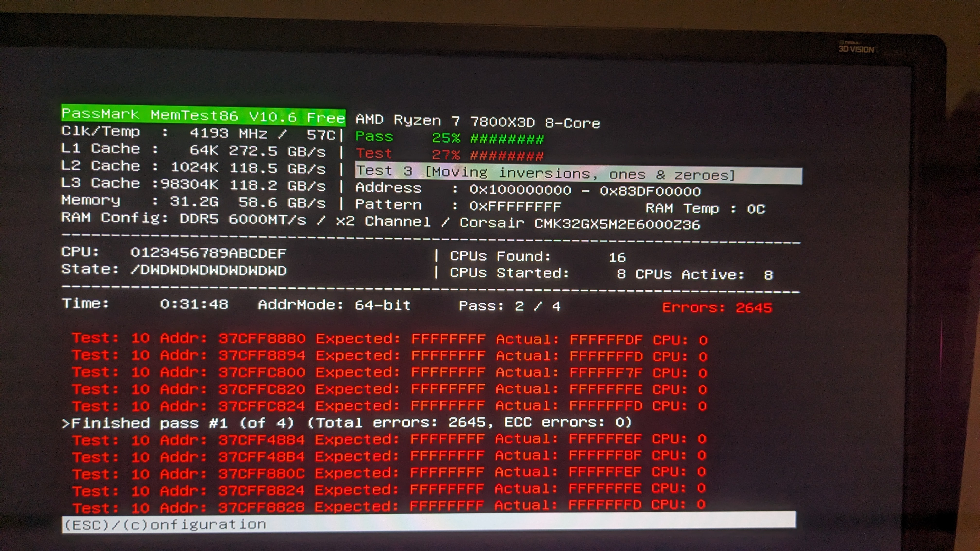The height and width of the screenshot is (551, 980).
Task: Click the AMD Ryzen 7 7800X3D 8-Core label
Action: tap(478, 121)
